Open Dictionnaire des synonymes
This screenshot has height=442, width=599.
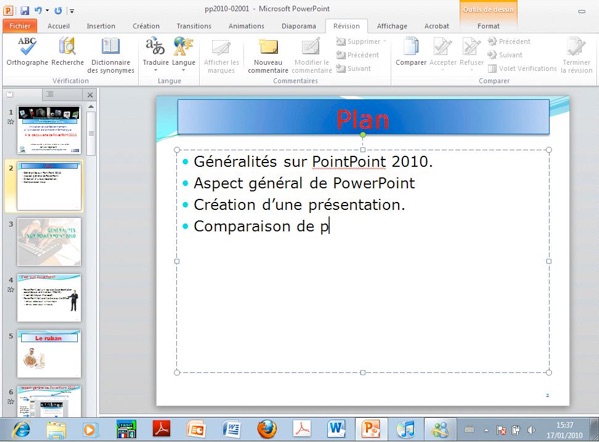(110, 55)
